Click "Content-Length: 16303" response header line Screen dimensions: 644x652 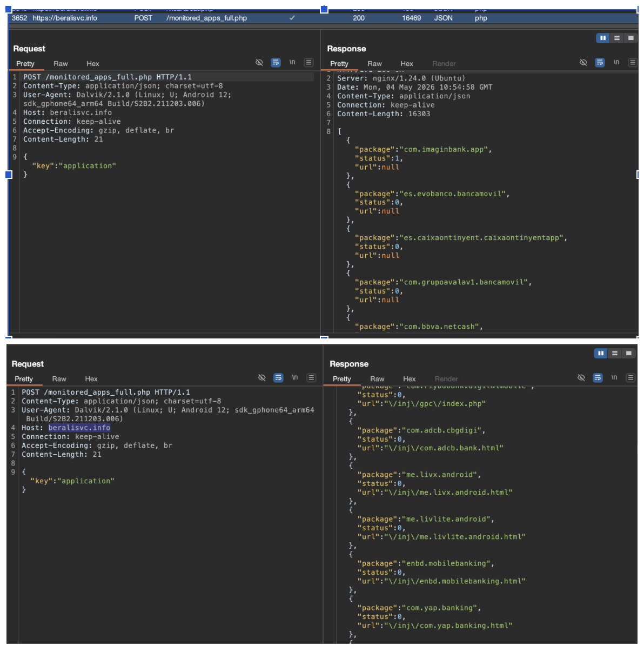point(384,114)
